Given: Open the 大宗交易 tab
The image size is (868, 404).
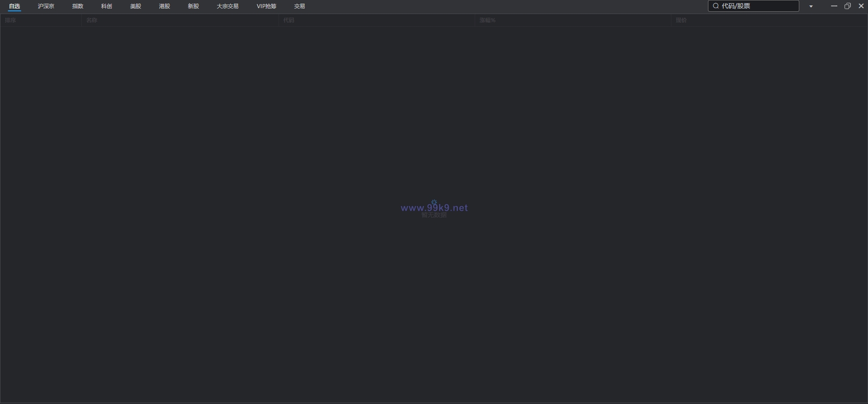Looking at the screenshot, I should tap(227, 6).
